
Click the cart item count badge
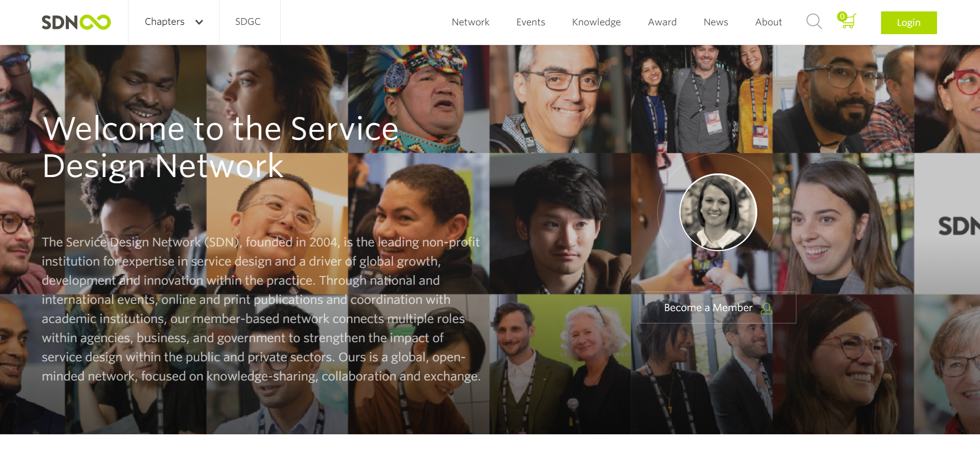coord(842,17)
